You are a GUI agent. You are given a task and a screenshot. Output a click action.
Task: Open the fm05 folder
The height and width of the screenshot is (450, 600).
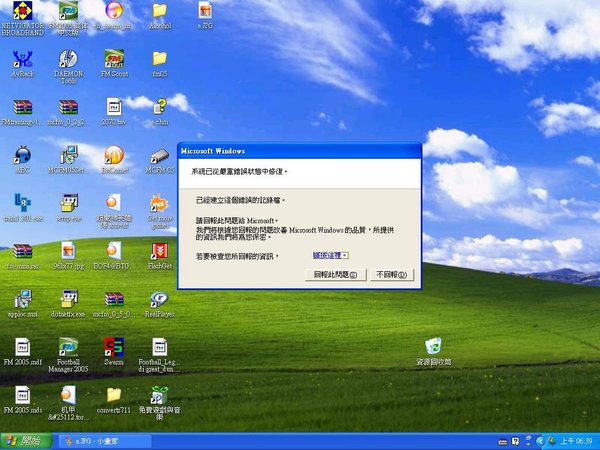pyautogui.click(x=160, y=59)
